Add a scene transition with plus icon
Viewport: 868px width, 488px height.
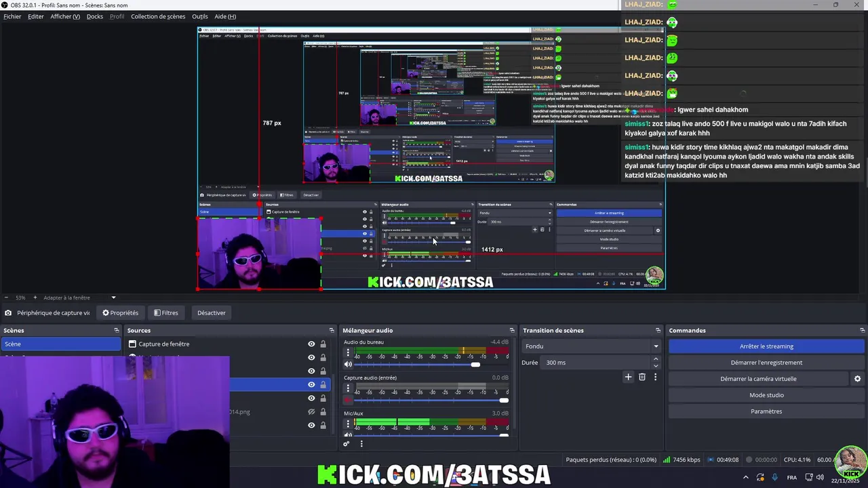pyautogui.click(x=628, y=377)
